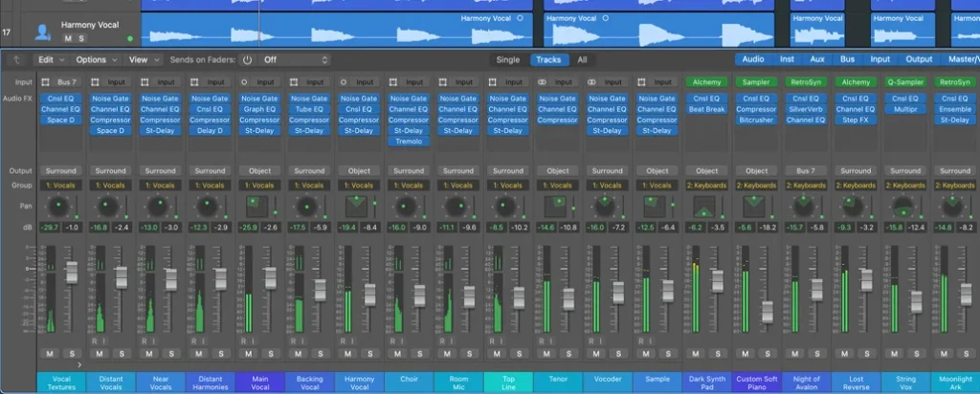Click Vocal Textures channel format icon
The width and height of the screenshot is (980, 394).
(45, 82)
